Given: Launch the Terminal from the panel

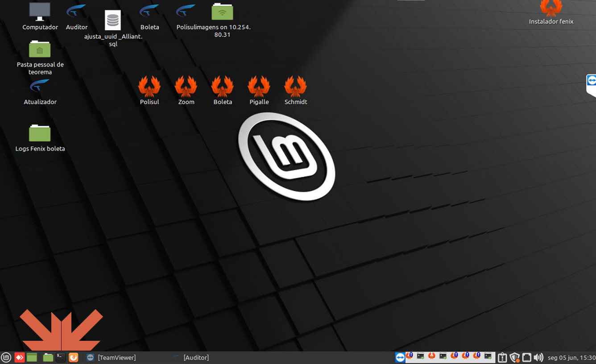Looking at the screenshot, I should (x=61, y=357).
